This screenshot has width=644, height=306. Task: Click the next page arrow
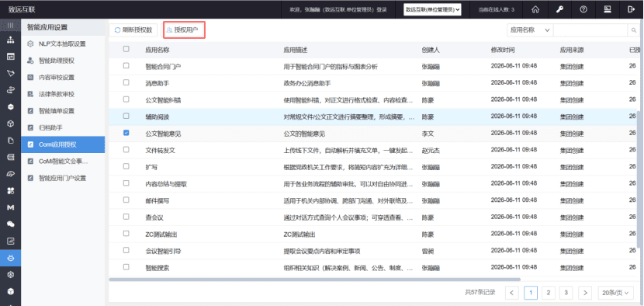pyautogui.click(x=585, y=293)
